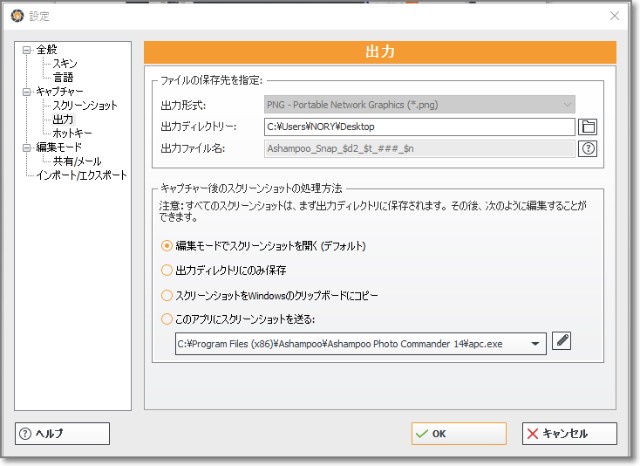The height and width of the screenshot is (466, 640).
Task: Collapse the 全般 tree node
Action: pyautogui.click(x=27, y=49)
